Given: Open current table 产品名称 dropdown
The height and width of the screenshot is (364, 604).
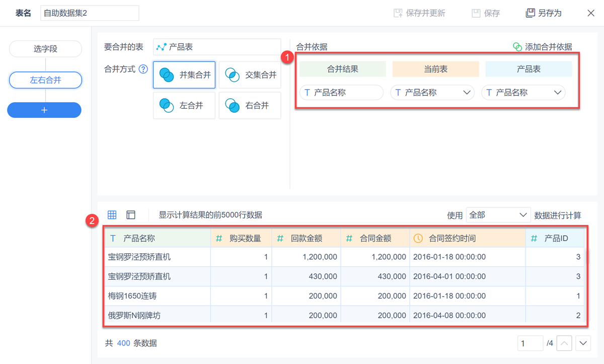Looking at the screenshot, I should coord(432,93).
